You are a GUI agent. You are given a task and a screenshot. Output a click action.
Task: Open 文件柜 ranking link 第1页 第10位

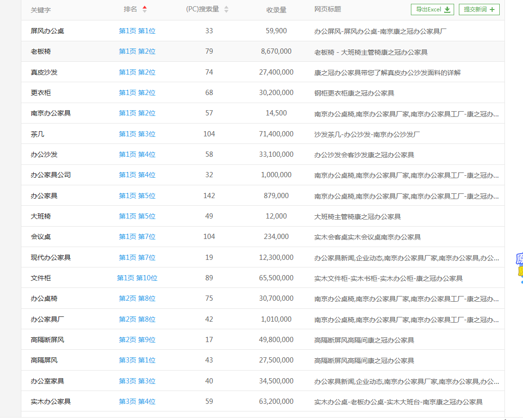click(x=137, y=278)
